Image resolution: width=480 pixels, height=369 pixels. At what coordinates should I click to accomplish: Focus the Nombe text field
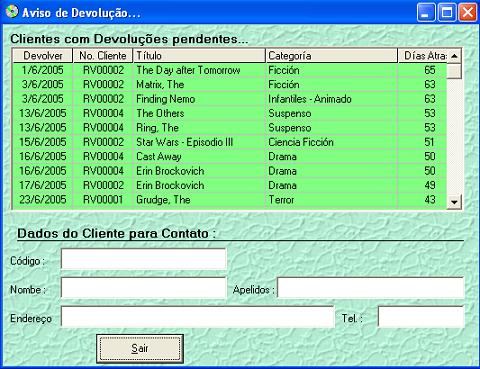coord(144,288)
